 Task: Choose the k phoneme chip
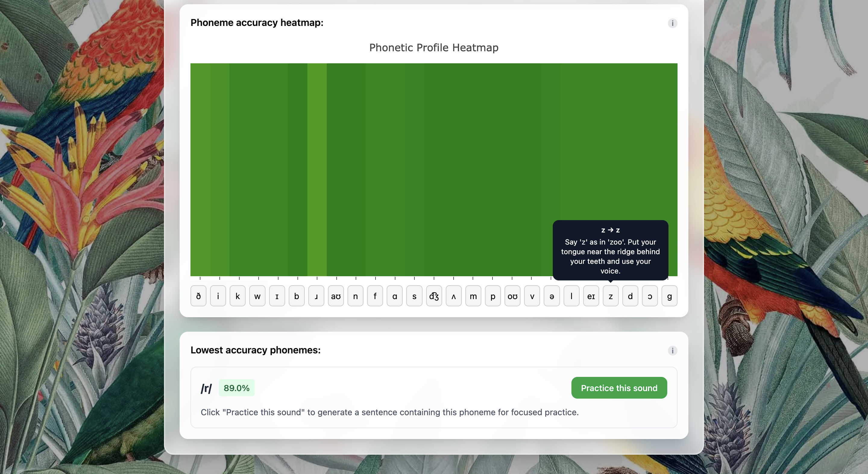coord(237,296)
